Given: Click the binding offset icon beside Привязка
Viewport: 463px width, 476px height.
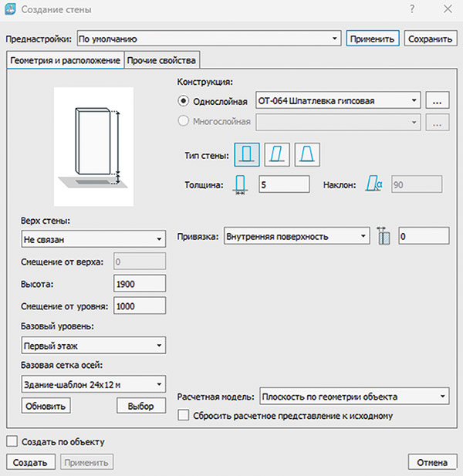Looking at the screenshot, I should click(x=384, y=237).
